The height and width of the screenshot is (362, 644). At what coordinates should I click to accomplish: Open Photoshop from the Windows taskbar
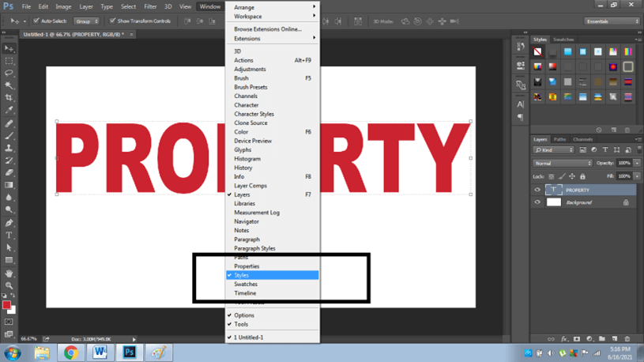point(130,353)
